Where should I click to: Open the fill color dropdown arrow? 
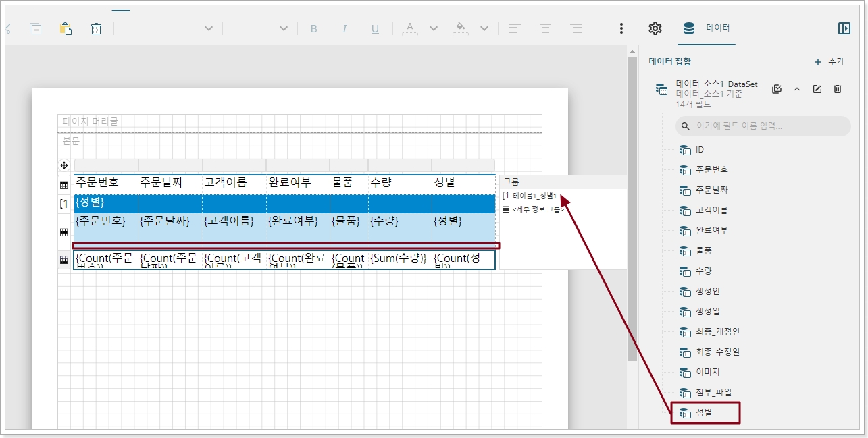pos(484,28)
